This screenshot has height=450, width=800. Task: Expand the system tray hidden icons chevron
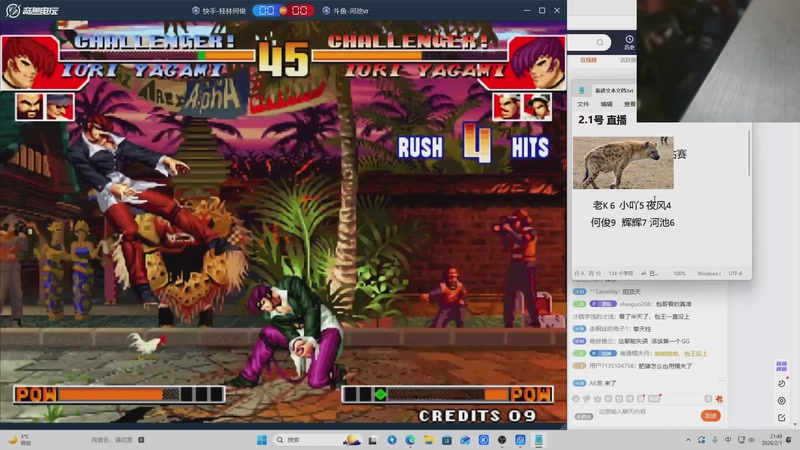[x=688, y=440]
